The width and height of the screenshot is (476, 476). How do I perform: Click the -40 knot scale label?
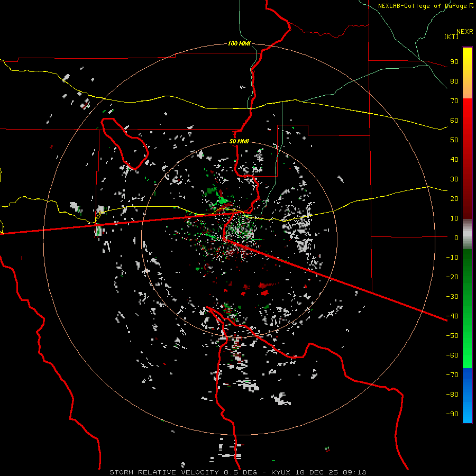coord(452,316)
